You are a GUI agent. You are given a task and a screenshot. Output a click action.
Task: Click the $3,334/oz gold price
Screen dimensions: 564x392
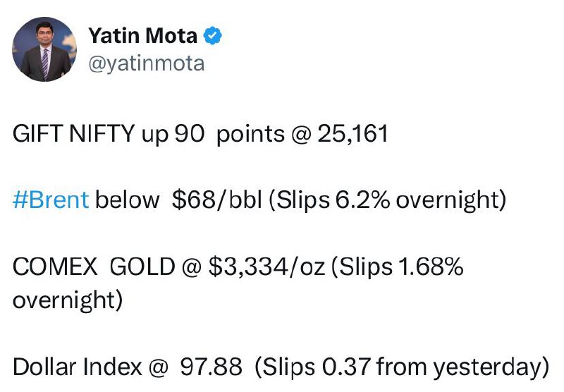click(x=266, y=267)
